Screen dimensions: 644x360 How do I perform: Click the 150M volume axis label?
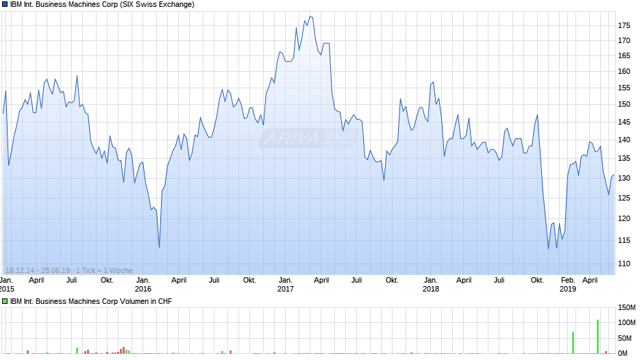tap(627, 307)
